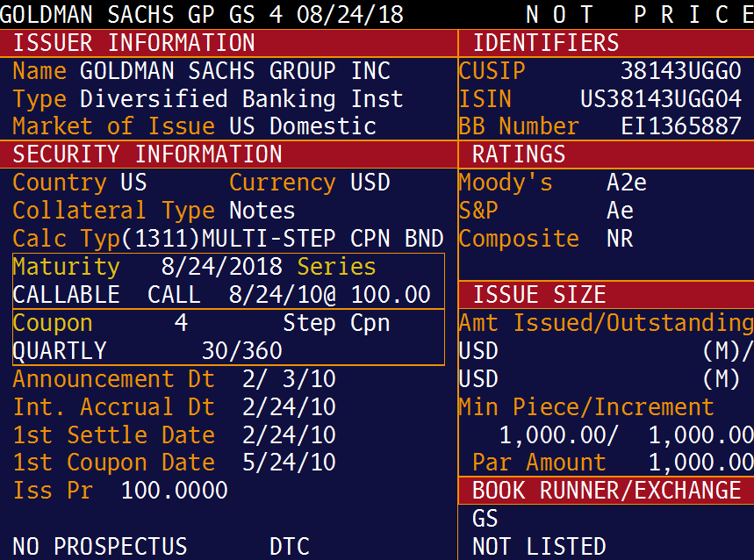Click the Amt Issued/Outstanding label
754x560 pixels.
click(x=607, y=323)
